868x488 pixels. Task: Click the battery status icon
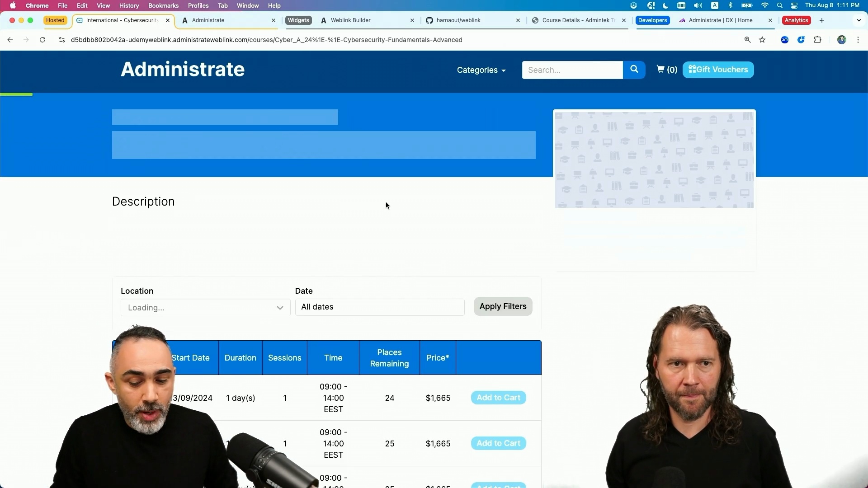point(747,5)
